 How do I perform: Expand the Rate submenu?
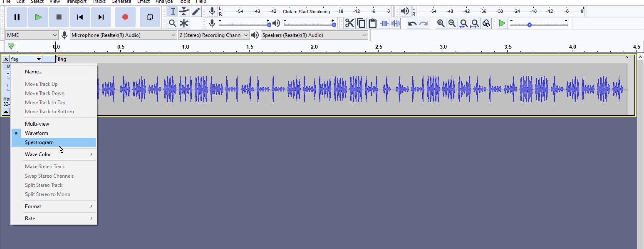(x=54, y=218)
